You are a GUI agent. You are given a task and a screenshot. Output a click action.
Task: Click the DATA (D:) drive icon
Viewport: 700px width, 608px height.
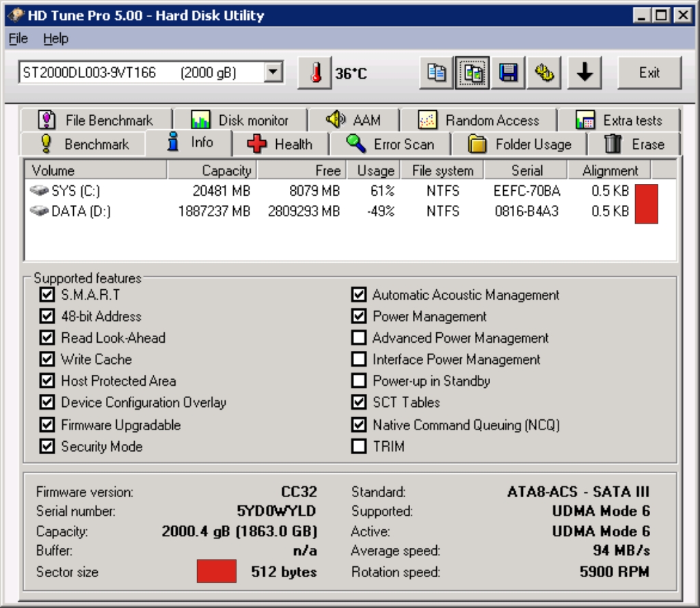[x=39, y=211]
